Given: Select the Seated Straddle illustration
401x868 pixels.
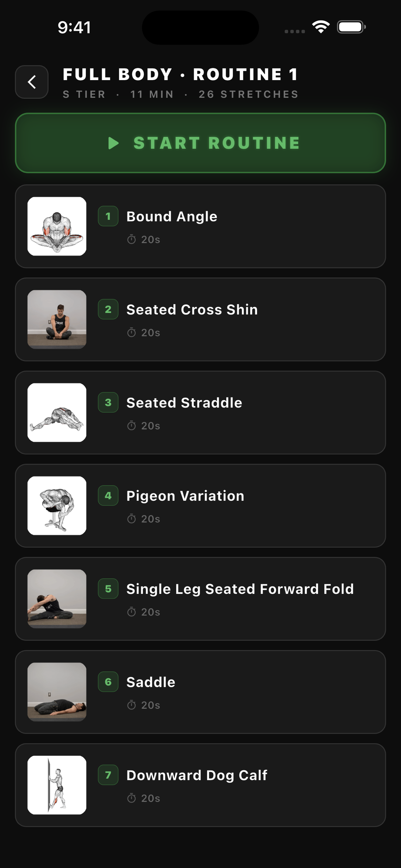Looking at the screenshot, I should (x=57, y=412).
